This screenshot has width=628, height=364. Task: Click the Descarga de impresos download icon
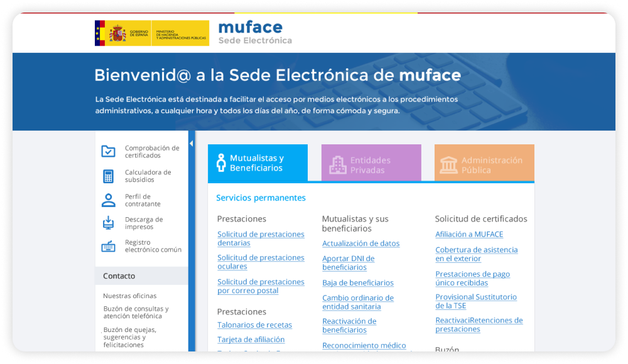pyautogui.click(x=108, y=223)
